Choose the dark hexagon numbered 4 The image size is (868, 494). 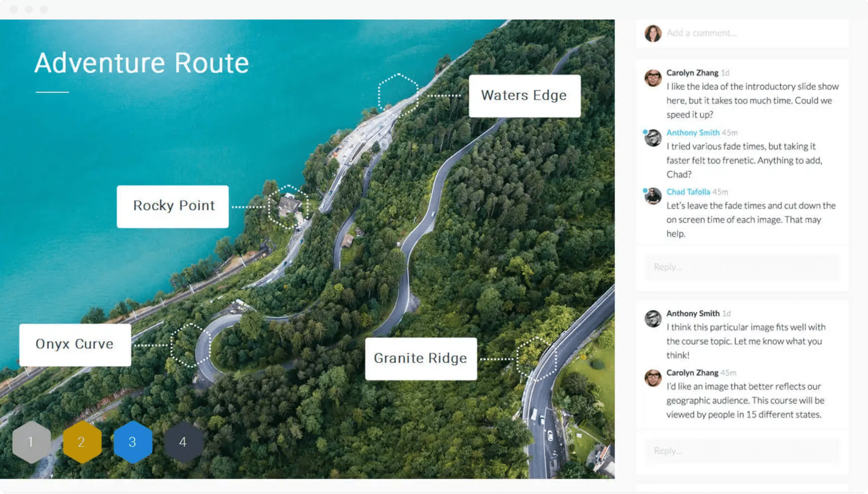pos(183,442)
